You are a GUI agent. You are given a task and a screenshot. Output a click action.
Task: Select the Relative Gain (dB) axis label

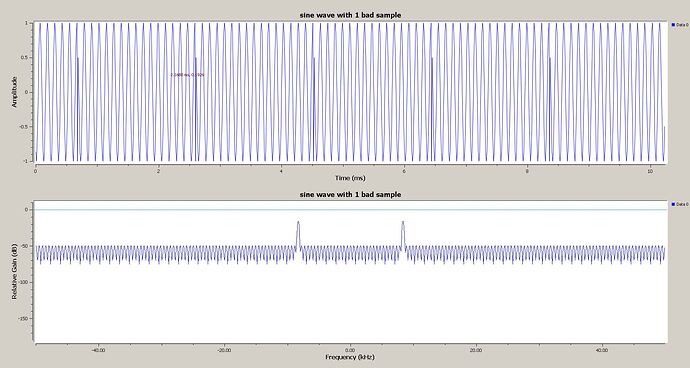(14, 271)
